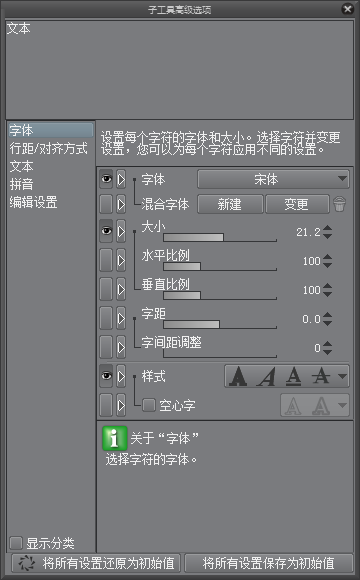The image size is (360, 580).
Task: Enable the 空心字 checkbox
Action: (149, 405)
